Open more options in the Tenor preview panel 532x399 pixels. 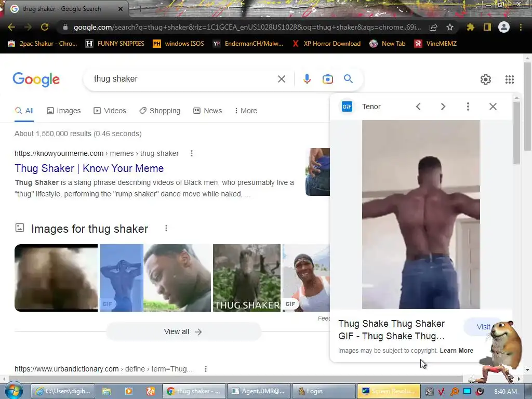[x=468, y=107]
